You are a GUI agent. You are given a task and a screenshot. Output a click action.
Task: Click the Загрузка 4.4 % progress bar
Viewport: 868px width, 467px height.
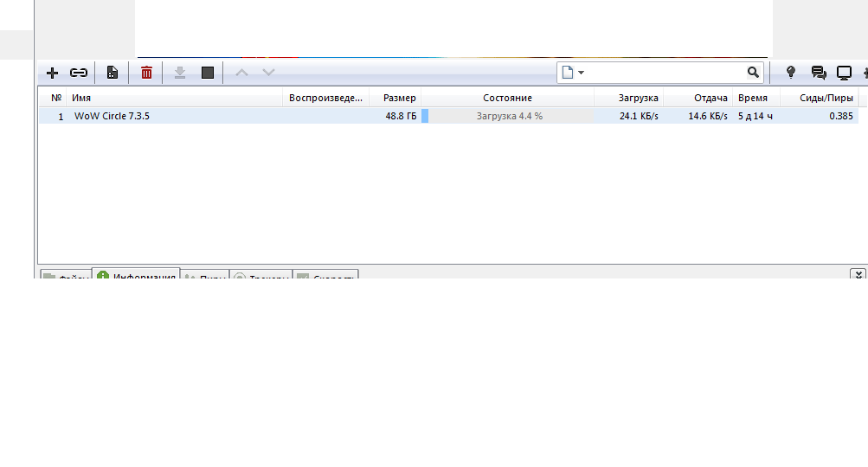tap(510, 116)
